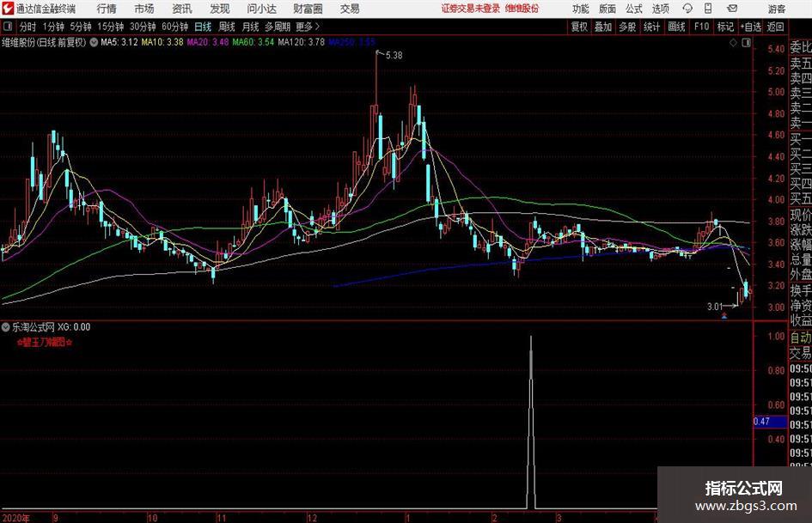Click the 标记 mark button
Viewport: 812px width, 523px height.
pyautogui.click(x=725, y=27)
